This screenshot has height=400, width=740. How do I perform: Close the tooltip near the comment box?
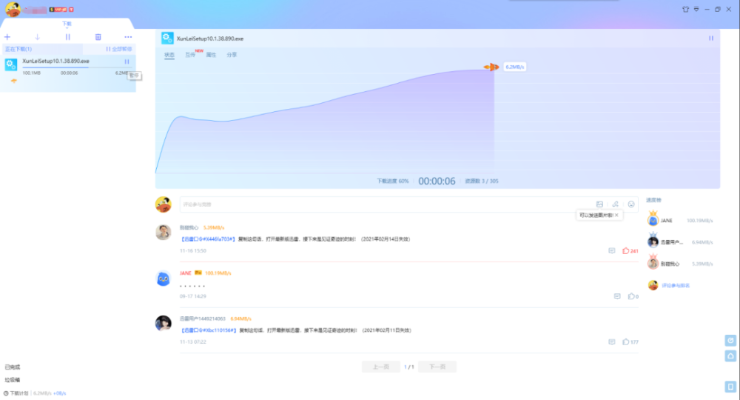(616, 214)
